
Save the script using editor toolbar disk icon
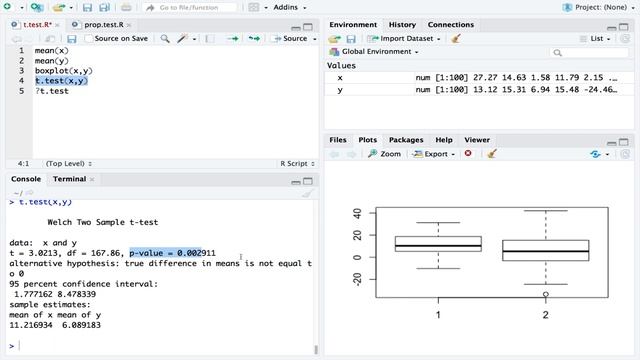point(72,39)
